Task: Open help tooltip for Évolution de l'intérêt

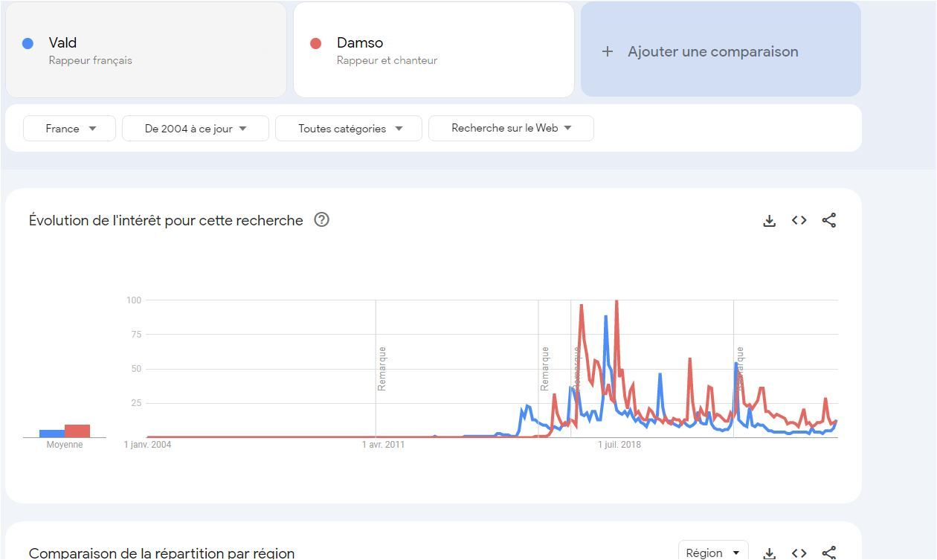Action: click(321, 219)
